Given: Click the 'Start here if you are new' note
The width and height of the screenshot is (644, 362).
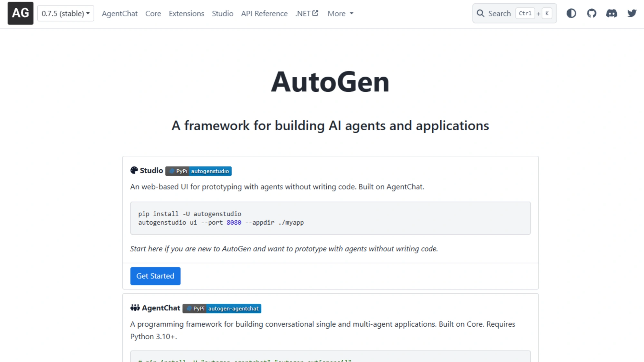Looking at the screenshot, I should [x=284, y=249].
